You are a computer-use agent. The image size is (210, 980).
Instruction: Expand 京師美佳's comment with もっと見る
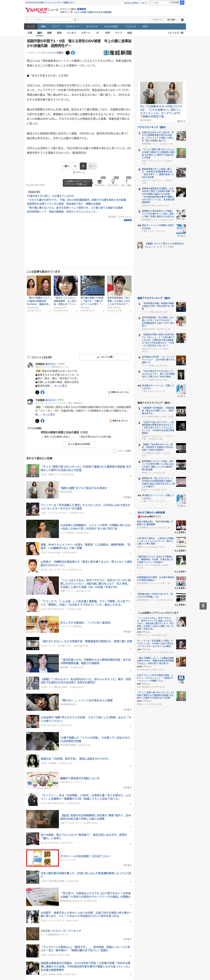(x=61, y=386)
